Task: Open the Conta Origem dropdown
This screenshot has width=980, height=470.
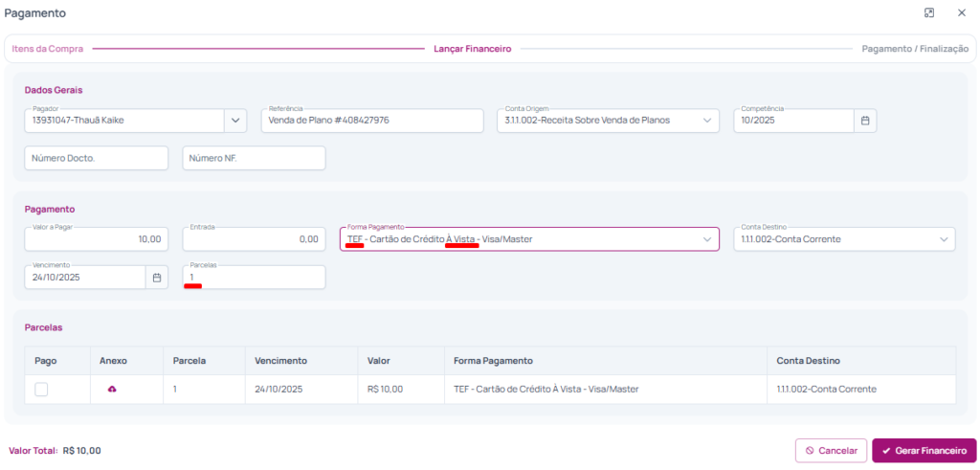Action: click(607, 121)
